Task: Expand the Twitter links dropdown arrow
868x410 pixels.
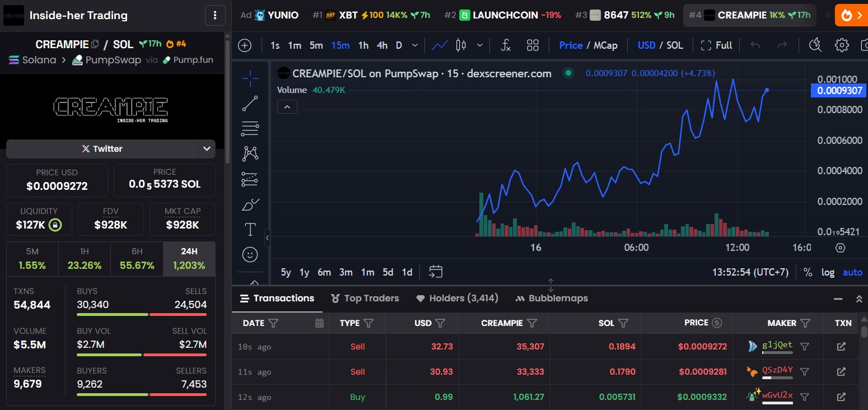Action: pos(207,148)
